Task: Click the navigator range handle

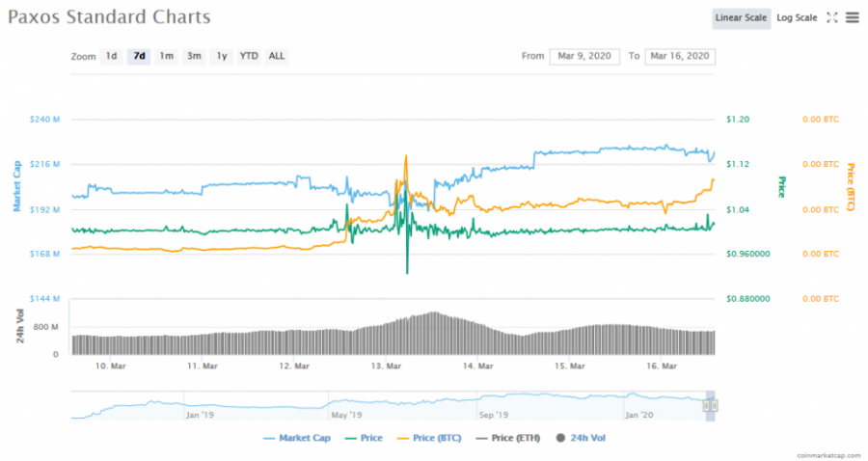Action: pos(710,406)
